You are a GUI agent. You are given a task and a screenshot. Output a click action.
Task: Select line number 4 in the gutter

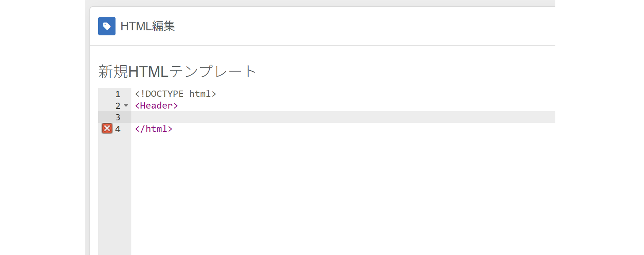click(118, 129)
